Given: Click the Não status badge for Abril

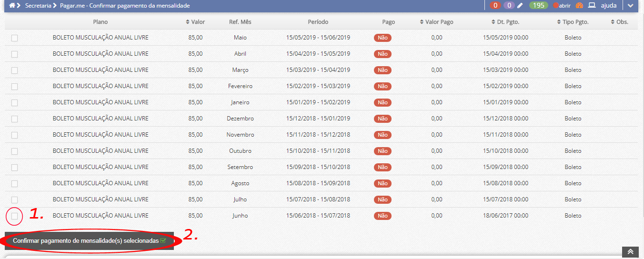Looking at the screenshot, I should (382, 54).
